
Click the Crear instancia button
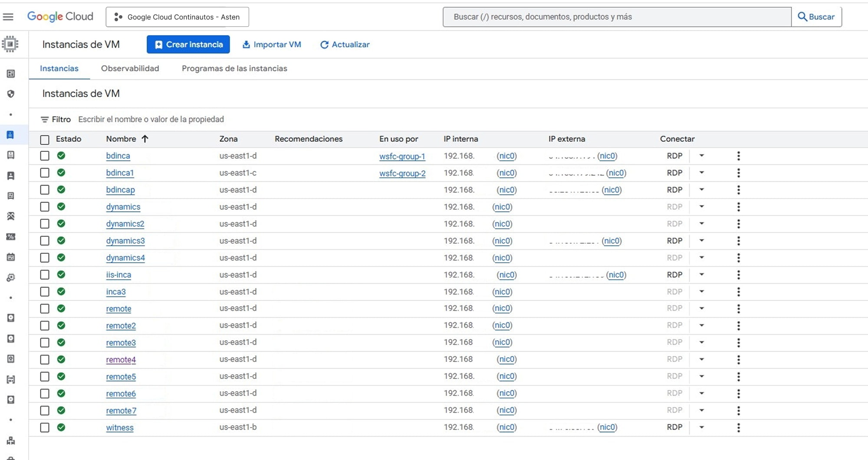click(188, 44)
